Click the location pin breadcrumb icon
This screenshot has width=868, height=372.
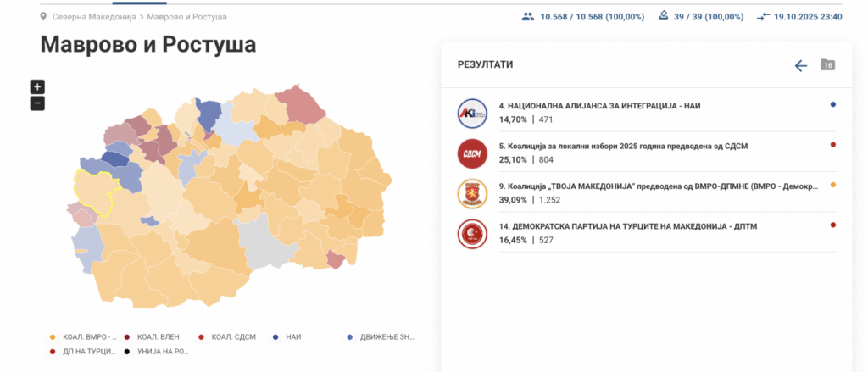click(43, 16)
